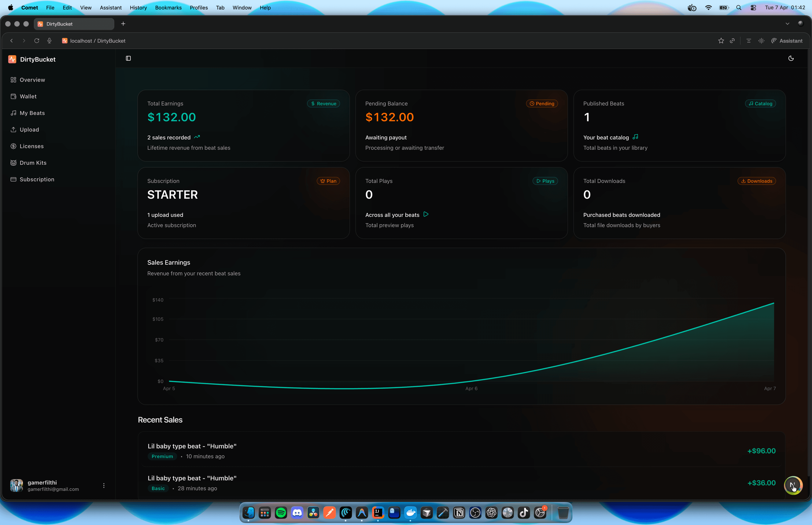This screenshot has width=812, height=525.
Task: Click the Downloads badge on Total Downloads
Action: (756, 181)
